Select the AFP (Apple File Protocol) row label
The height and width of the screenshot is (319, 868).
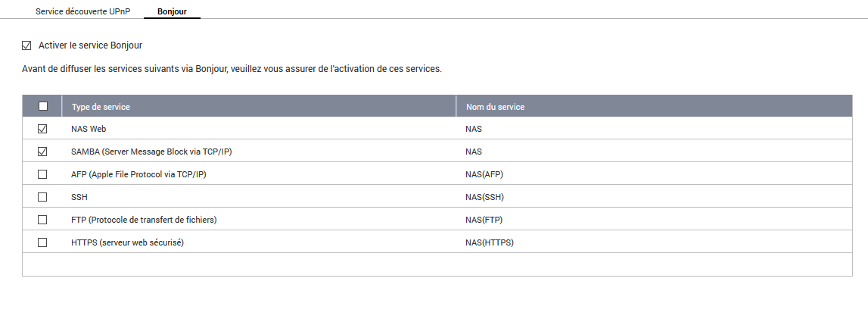pos(138,174)
